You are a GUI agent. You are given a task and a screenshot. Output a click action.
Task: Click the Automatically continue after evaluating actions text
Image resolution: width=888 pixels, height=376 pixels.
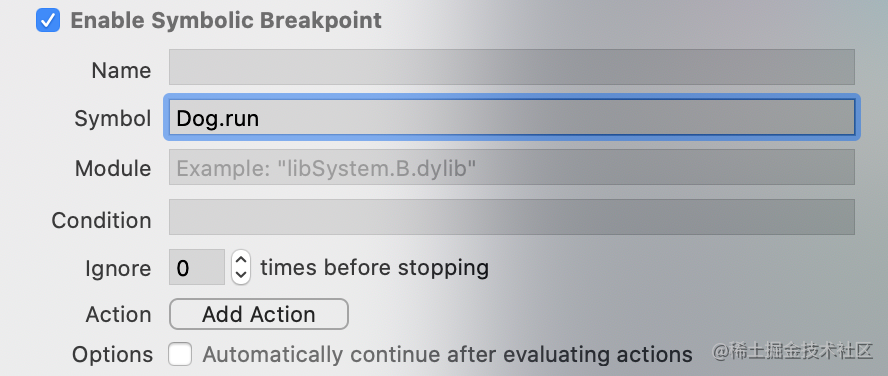click(x=447, y=354)
